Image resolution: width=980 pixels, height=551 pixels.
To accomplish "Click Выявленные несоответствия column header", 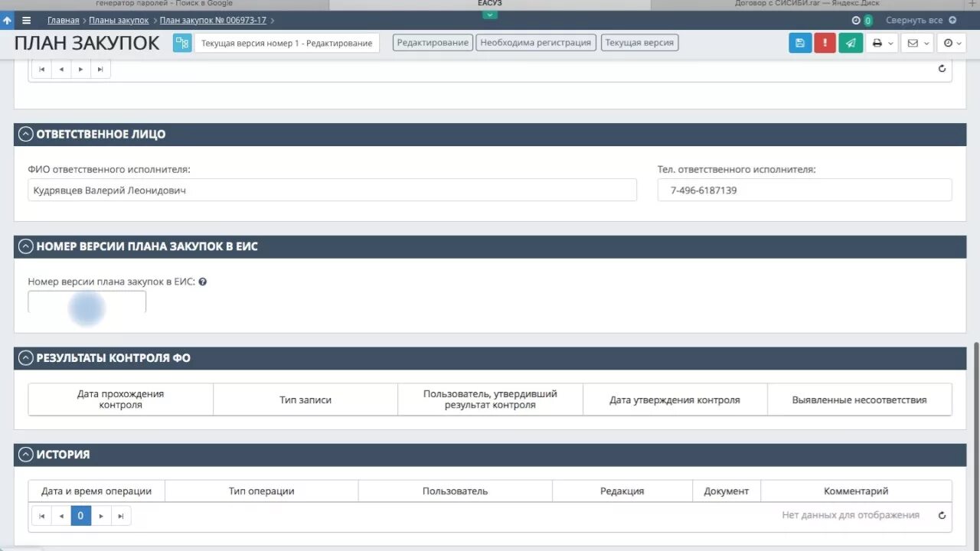I will point(860,399).
